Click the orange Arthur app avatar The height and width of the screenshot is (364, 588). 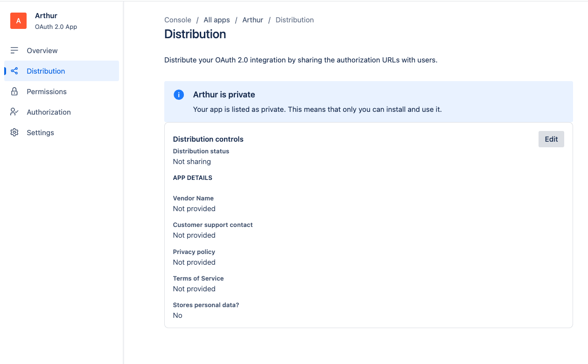[x=19, y=21]
